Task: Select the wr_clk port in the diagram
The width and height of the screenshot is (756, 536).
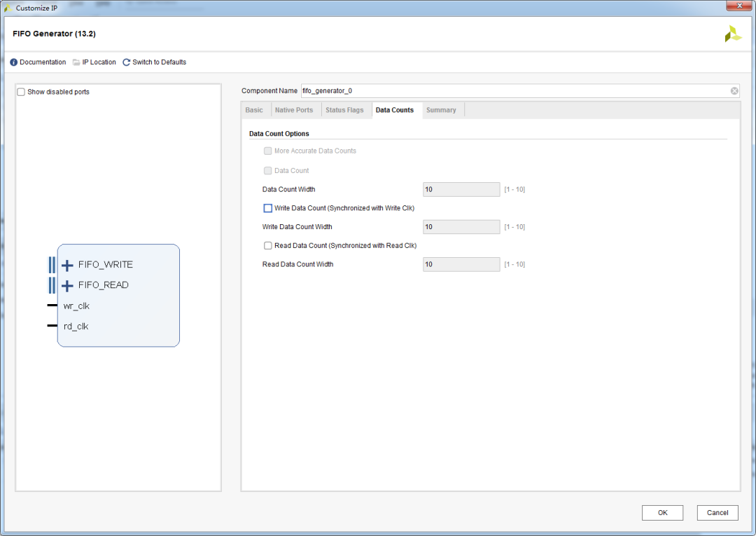Action: point(76,306)
